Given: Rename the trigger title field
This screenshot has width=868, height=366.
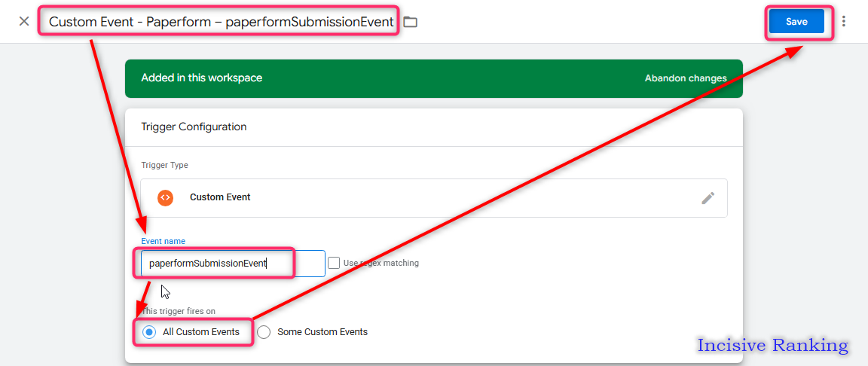Looking at the screenshot, I should [x=221, y=22].
